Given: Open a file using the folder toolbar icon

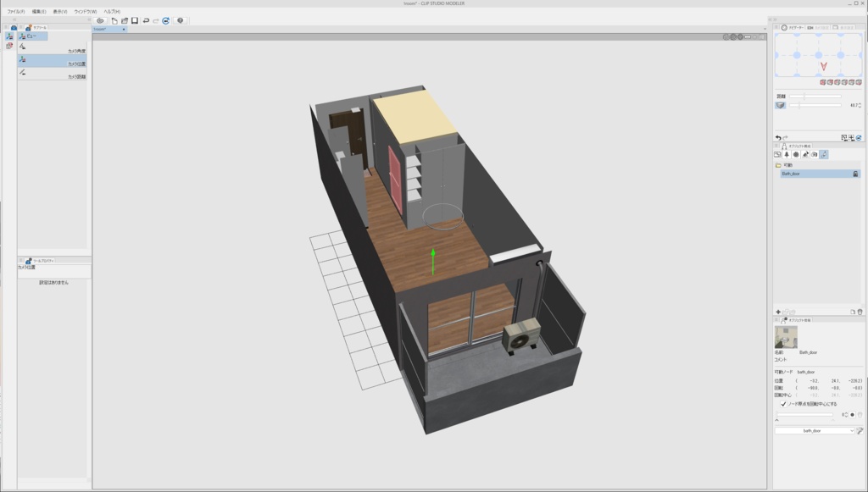Looking at the screenshot, I should [x=125, y=22].
